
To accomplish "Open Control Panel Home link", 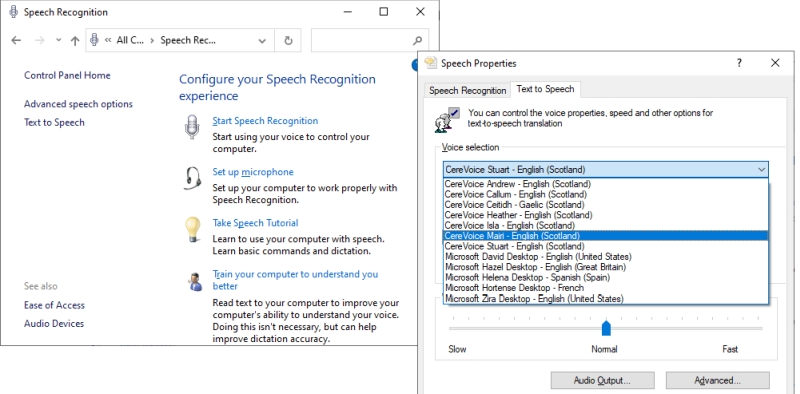I will [67, 76].
